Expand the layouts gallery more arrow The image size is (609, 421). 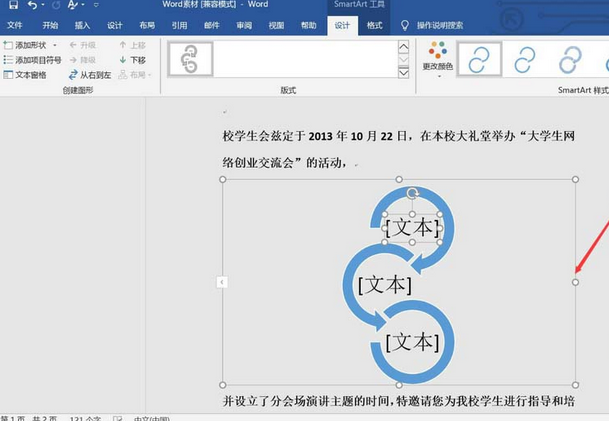pos(404,73)
